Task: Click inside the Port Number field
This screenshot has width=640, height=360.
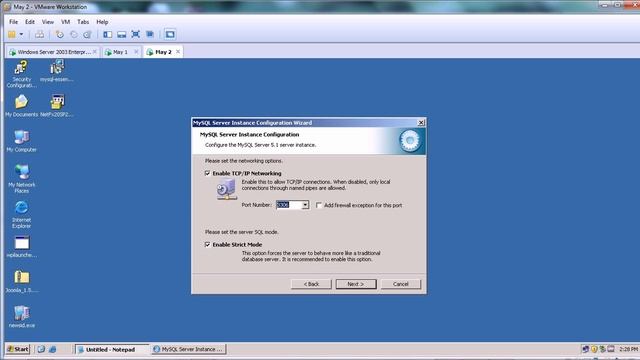Action: (289, 205)
